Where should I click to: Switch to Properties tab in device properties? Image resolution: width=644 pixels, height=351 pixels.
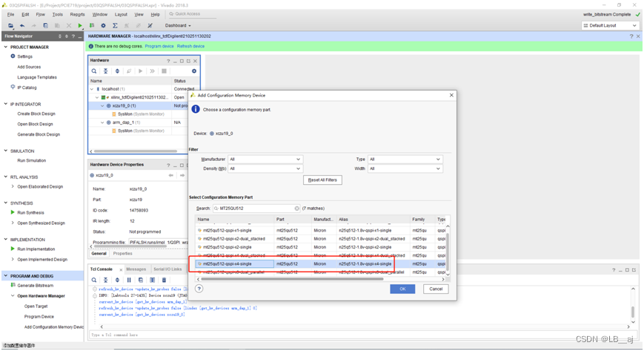tap(122, 254)
